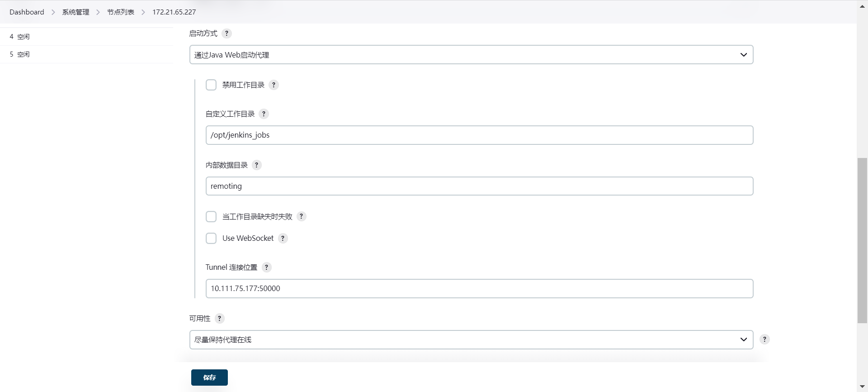Expand the 可用性 availability dropdown
This screenshot has height=392, width=868.
coord(471,340)
